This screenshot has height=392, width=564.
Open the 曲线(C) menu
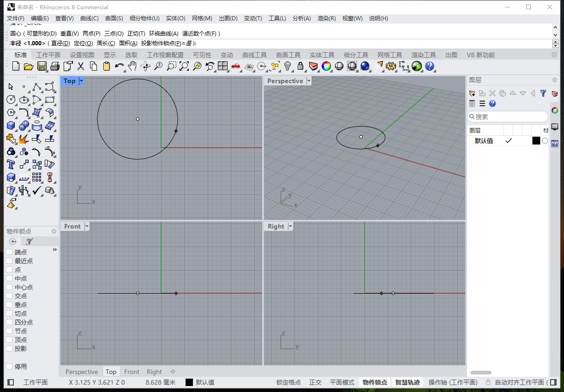[90, 18]
